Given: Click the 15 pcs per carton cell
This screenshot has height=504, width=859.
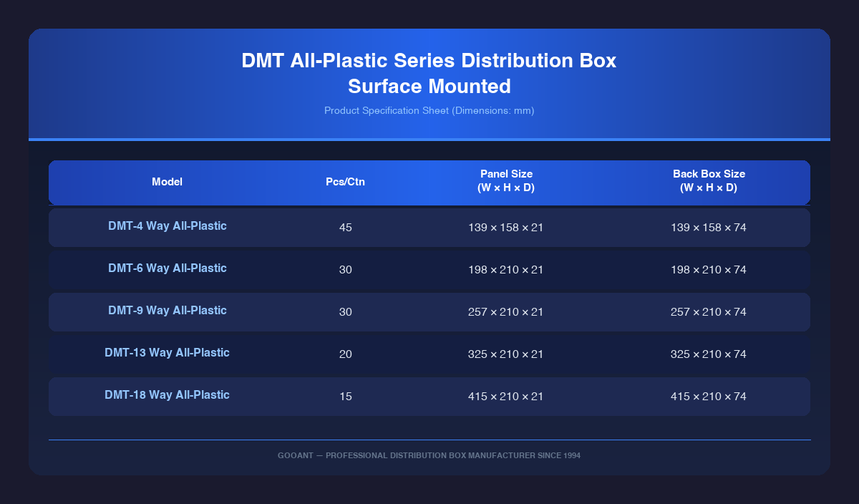Looking at the screenshot, I should [x=345, y=397].
